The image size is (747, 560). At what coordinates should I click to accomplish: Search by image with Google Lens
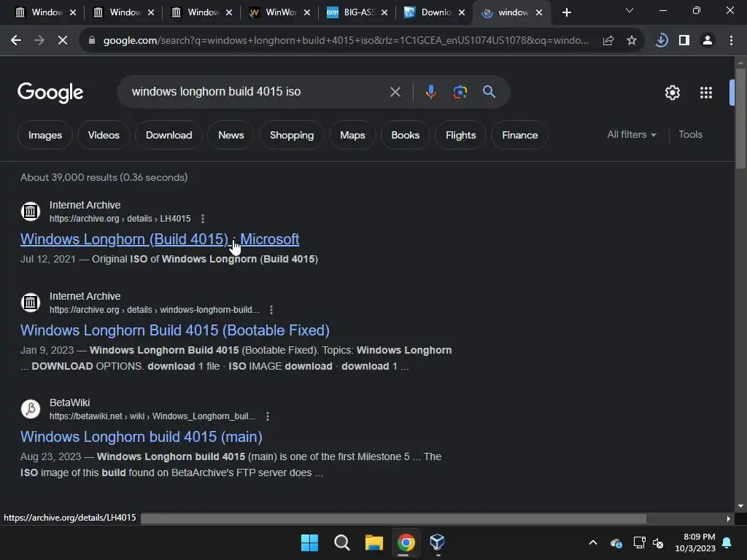coord(460,91)
